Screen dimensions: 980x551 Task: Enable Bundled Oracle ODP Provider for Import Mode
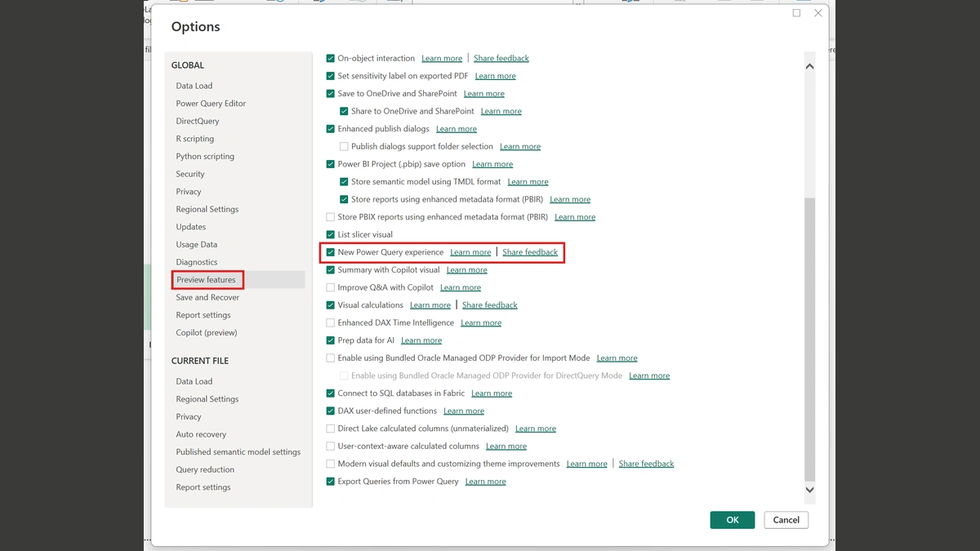[x=331, y=358]
